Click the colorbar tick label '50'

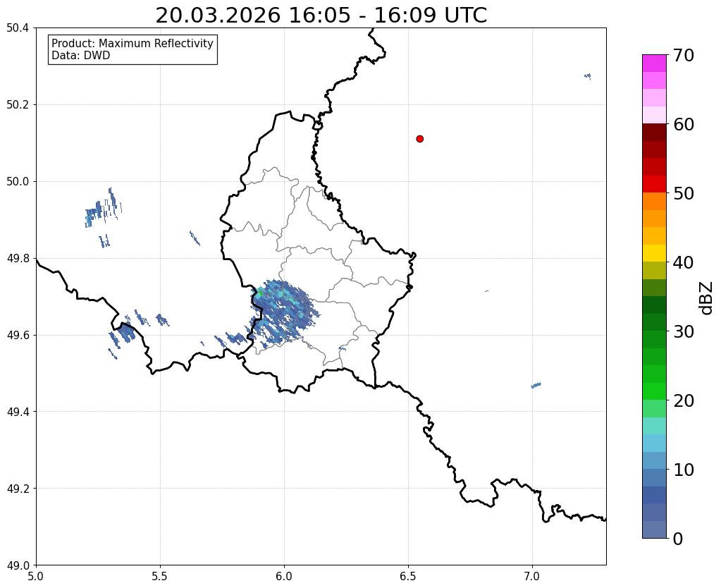[x=684, y=193]
